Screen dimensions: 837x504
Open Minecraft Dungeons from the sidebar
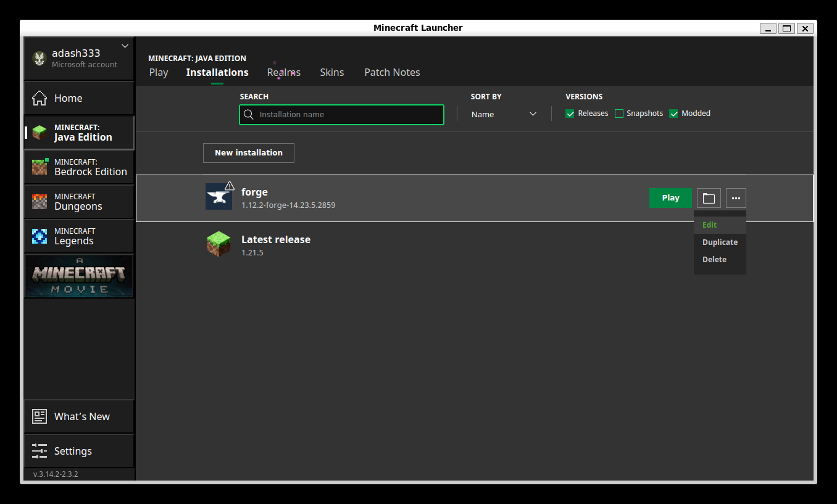click(x=79, y=202)
